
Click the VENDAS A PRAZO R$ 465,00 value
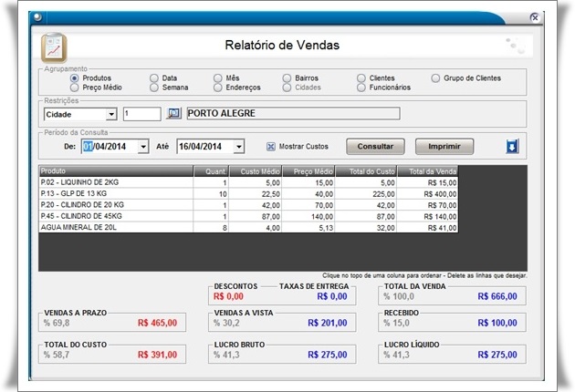pyautogui.click(x=157, y=323)
